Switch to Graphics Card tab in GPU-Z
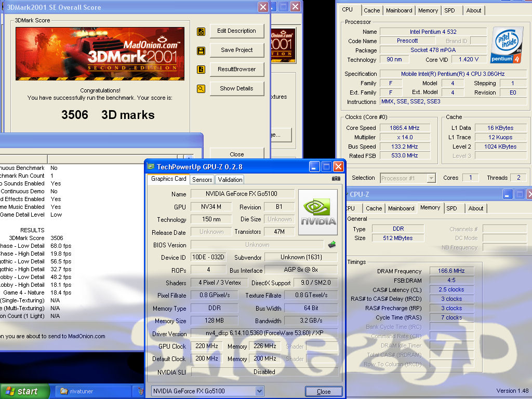Viewport: 532px width, 399px height. coord(169,179)
